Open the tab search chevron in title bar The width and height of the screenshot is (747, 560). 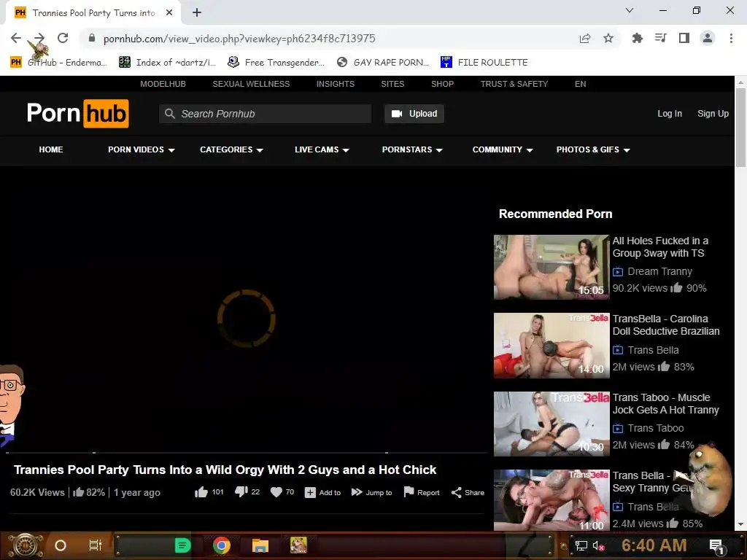(630, 10)
